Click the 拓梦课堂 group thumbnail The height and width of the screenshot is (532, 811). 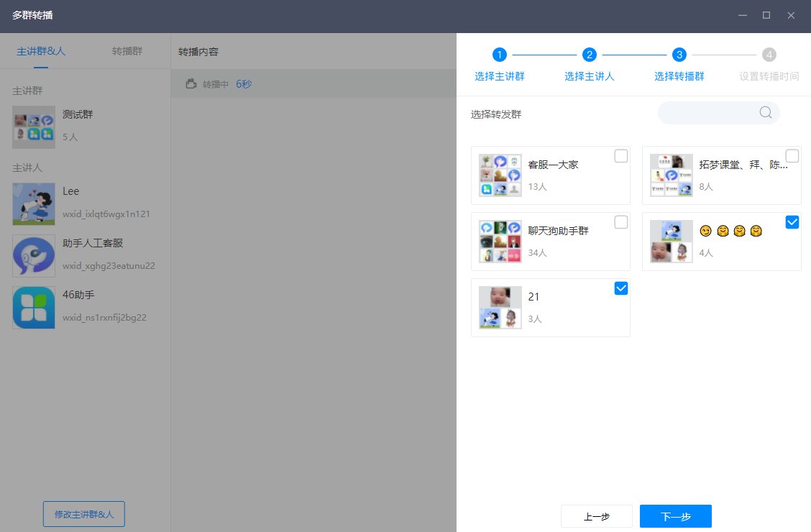[x=671, y=174]
